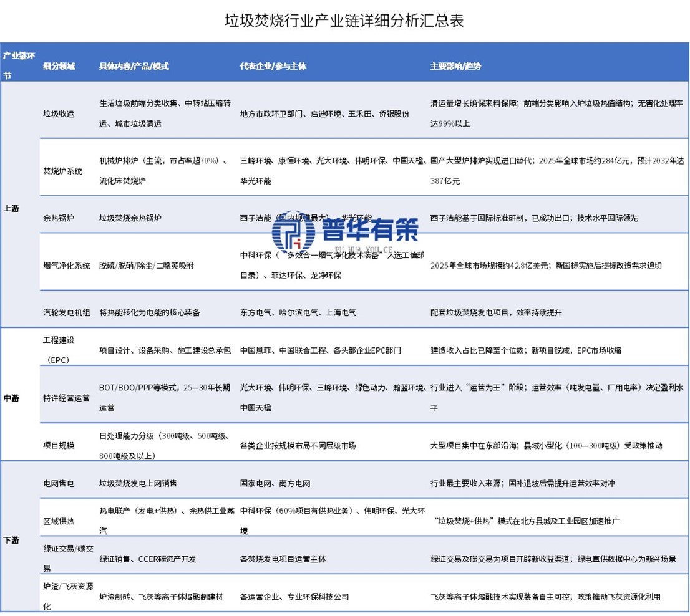The width and height of the screenshot is (690, 616).
Task: Click the title '垃圾焚烧行业产业链详细分析汇总表'
Action: pyautogui.click(x=344, y=21)
